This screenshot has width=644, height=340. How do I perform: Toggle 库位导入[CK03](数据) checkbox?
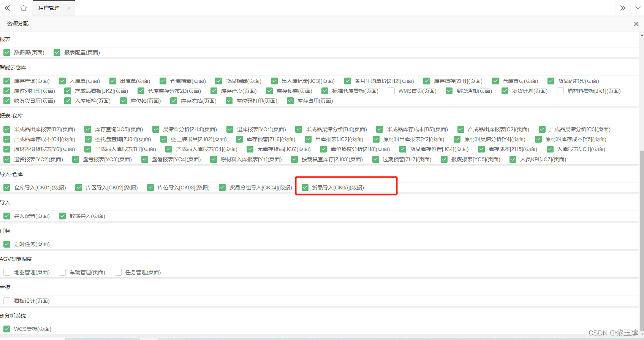tap(150, 187)
